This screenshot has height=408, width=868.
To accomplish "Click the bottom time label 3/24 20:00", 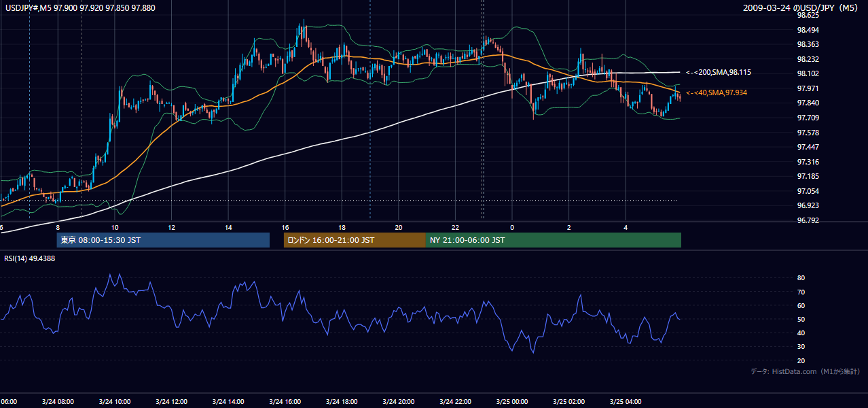I will 399,402.
